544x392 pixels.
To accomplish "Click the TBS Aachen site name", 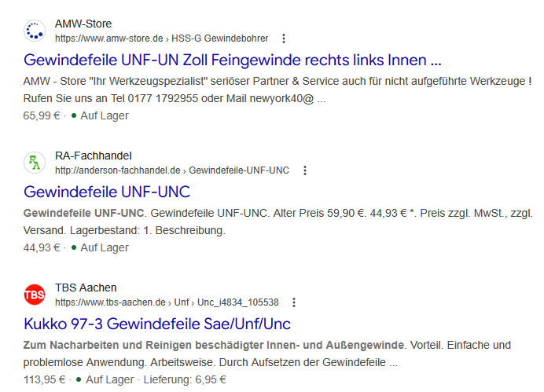I will pos(87,288).
